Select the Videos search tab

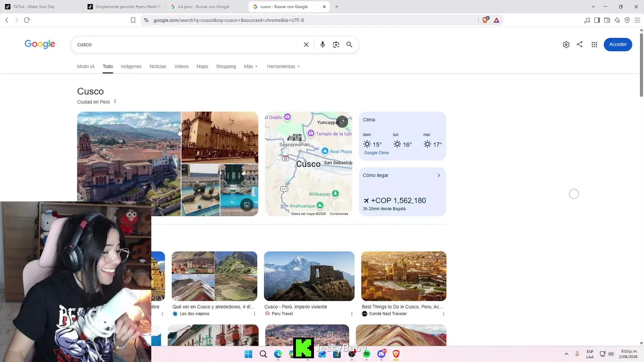(x=181, y=66)
